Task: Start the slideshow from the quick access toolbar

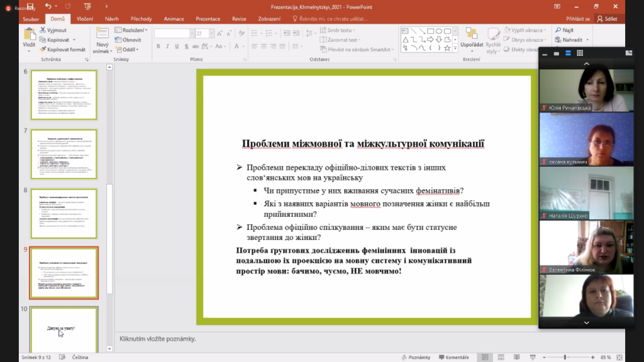Action: click(x=87, y=6)
